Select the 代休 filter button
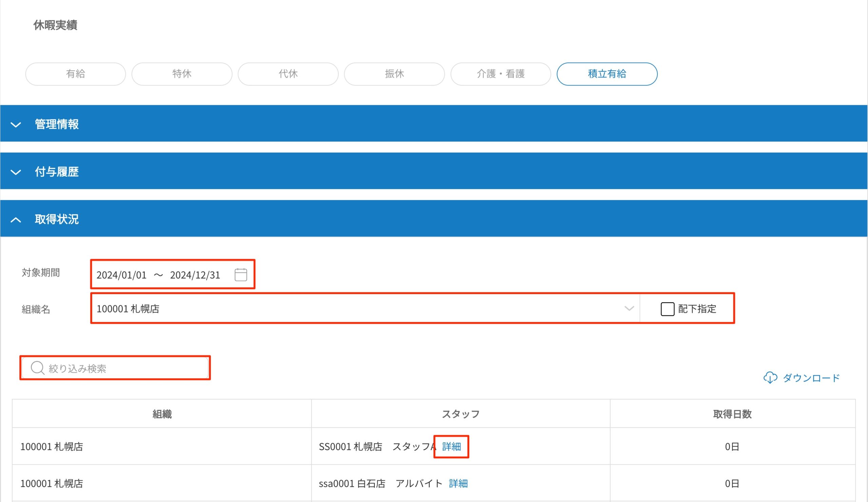Image resolution: width=868 pixels, height=502 pixels. [x=288, y=74]
